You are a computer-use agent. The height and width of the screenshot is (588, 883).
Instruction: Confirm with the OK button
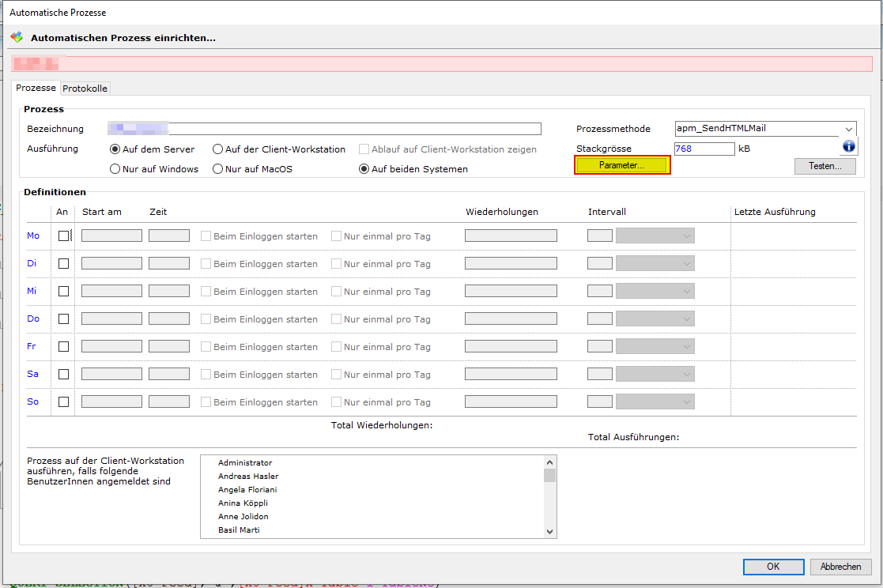(773, 567)
